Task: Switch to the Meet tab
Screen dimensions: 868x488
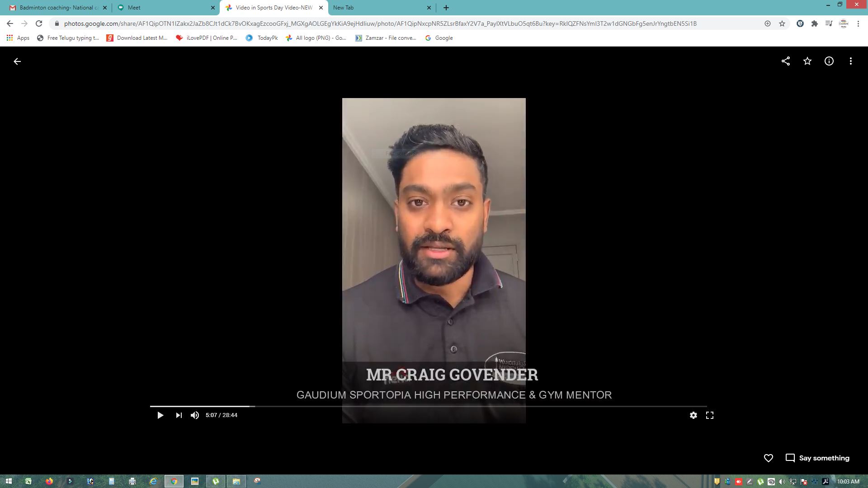Action: (x=165, y=8)
